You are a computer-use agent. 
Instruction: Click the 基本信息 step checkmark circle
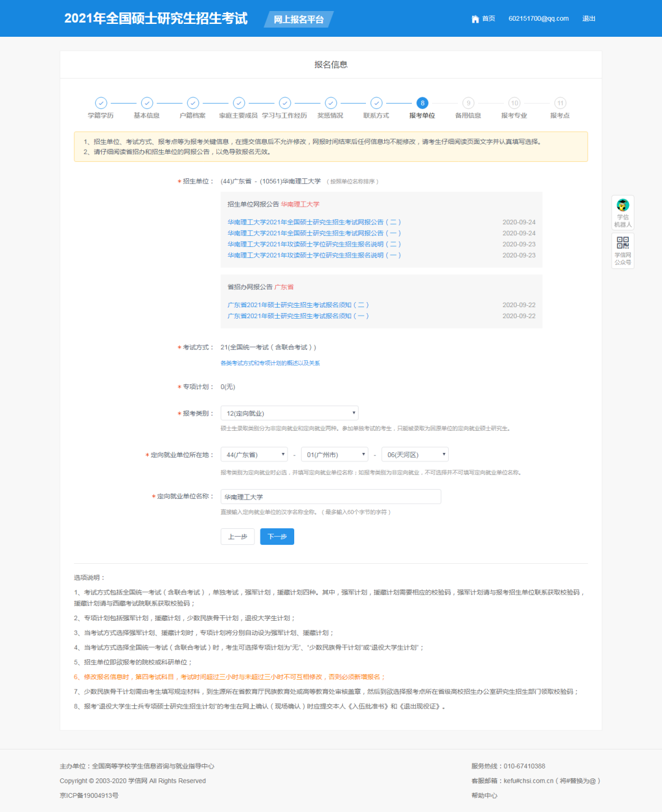147,103
